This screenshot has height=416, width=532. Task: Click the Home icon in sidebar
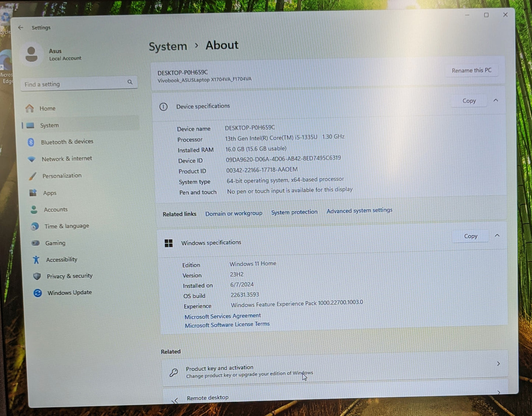tap(30, 108)
